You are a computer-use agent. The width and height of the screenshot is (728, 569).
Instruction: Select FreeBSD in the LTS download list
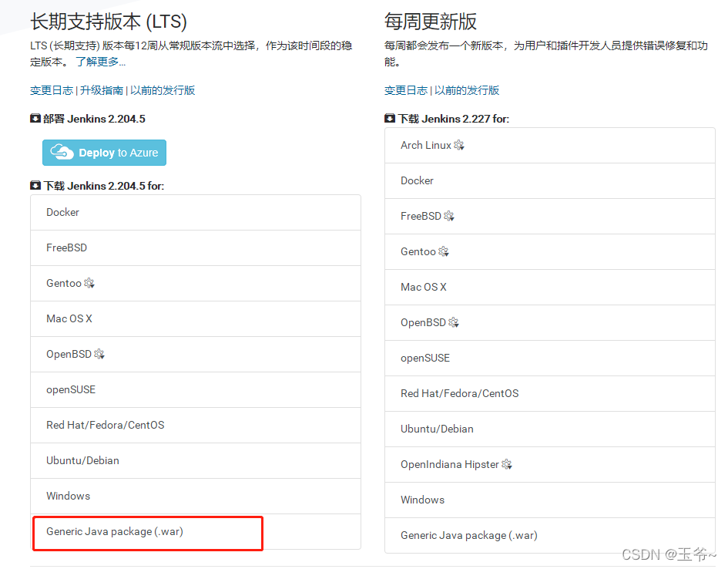196,248
